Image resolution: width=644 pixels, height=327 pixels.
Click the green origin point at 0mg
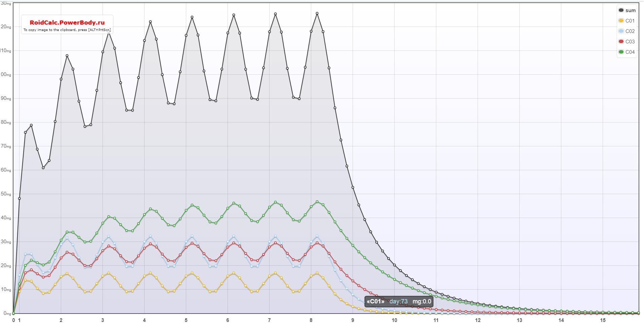click(13, 313)
